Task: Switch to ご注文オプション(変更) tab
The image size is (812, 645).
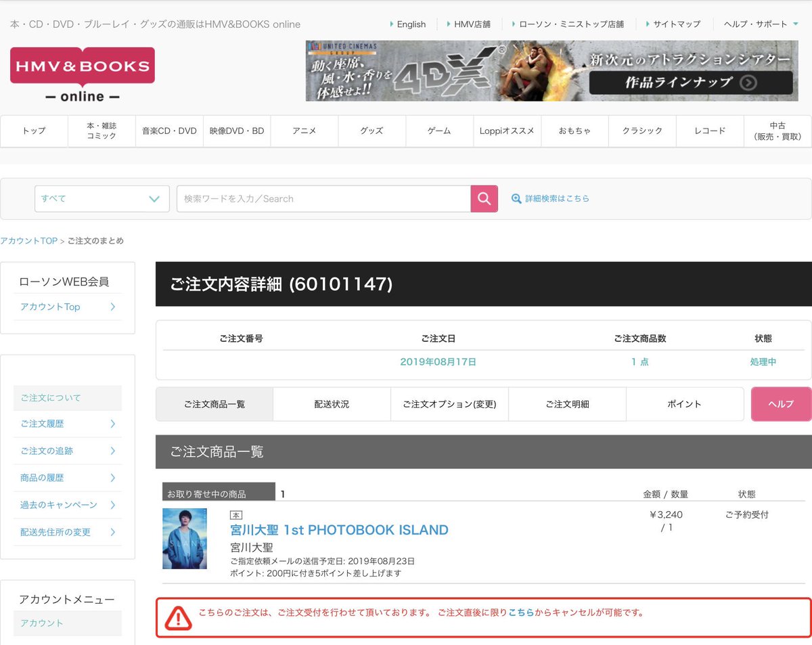Action: coord(449,404)
